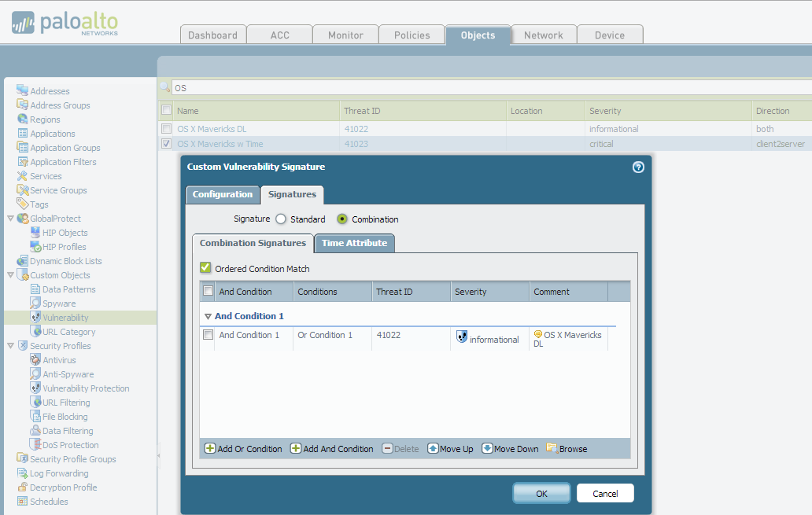Collapse the Custom Objects tree node
The width and height of the screenshot is (812, 515).
[10, 275]
